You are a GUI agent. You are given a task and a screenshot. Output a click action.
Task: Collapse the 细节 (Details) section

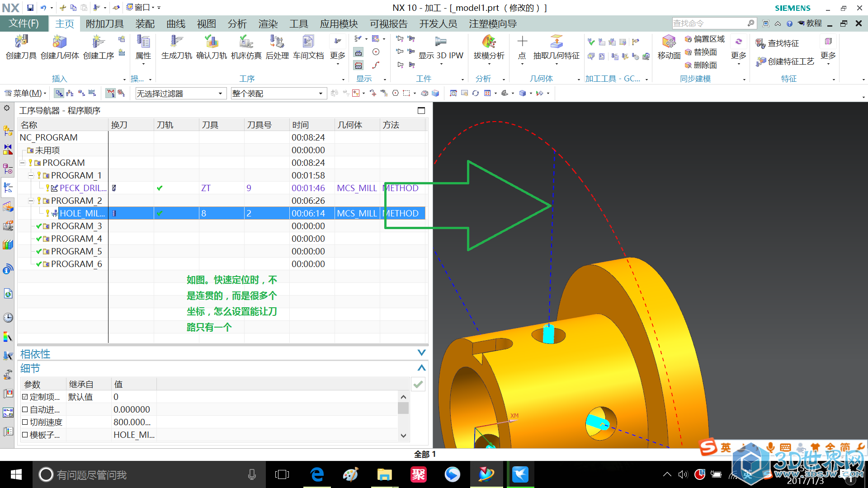(421, 368)
